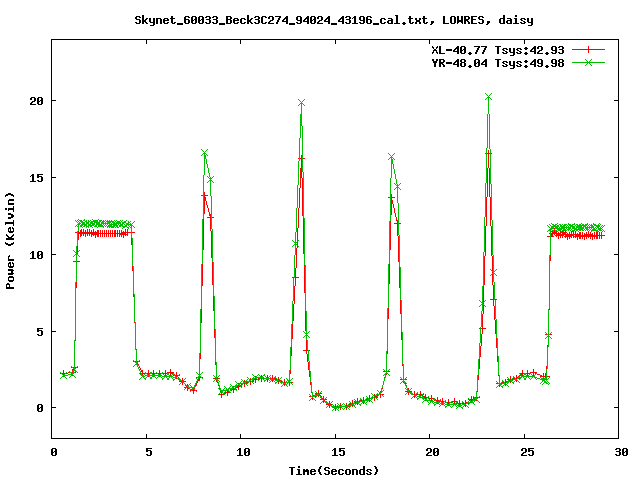Click the 'Power (Kelvin)' y-axis label
Image resolution: width=640 pixels, height=480 pixels.
(10, 241)
